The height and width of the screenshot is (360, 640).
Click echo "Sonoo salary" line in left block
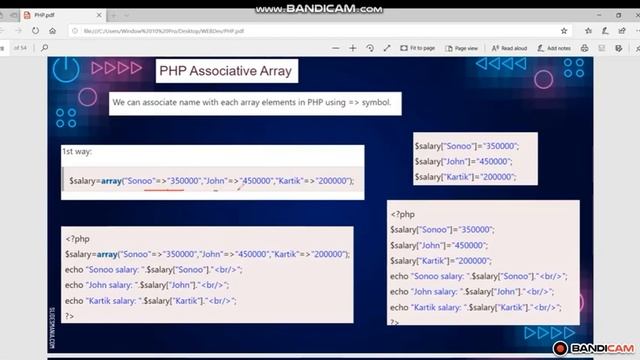[x=153, y=270]
